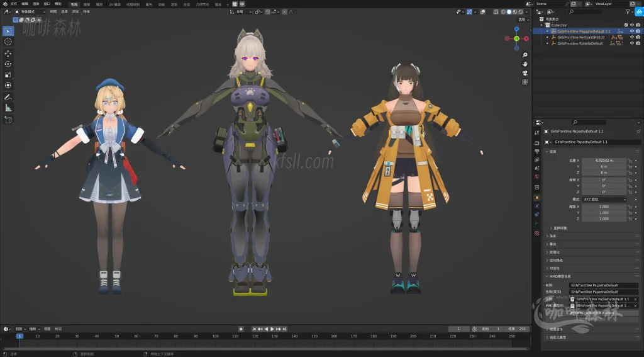Hide GirlsFrontline RobellaDefault with its eye icon

632,43
